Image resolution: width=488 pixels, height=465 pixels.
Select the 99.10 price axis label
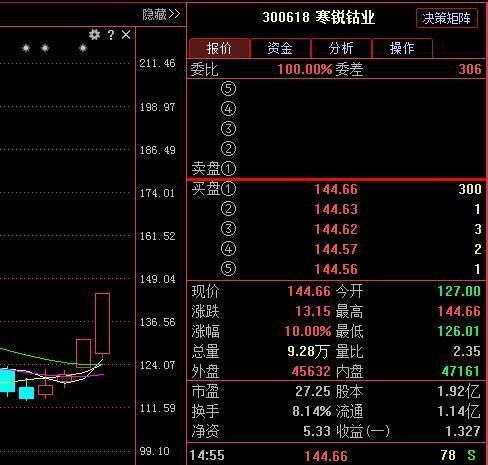(x=155, y=451)
